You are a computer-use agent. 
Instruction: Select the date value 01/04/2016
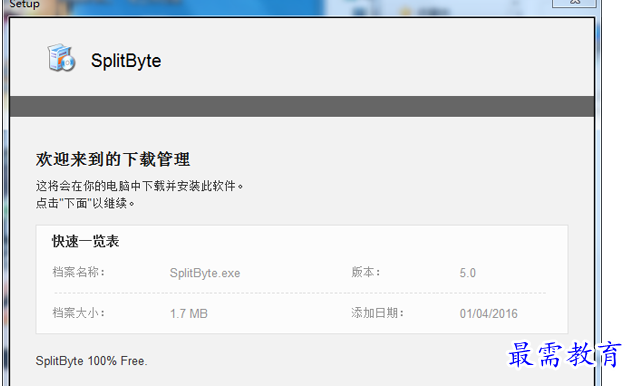click(x=489, y=314)
